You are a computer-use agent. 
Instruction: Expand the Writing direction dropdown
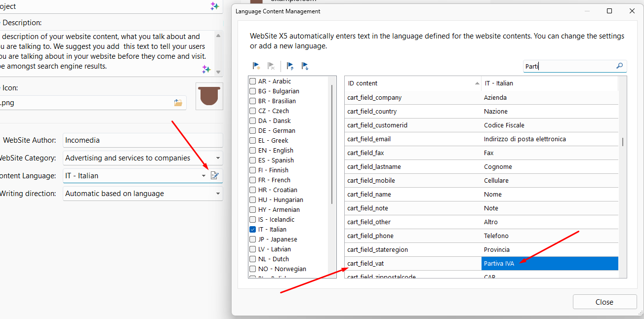click(x=218, y=194)
